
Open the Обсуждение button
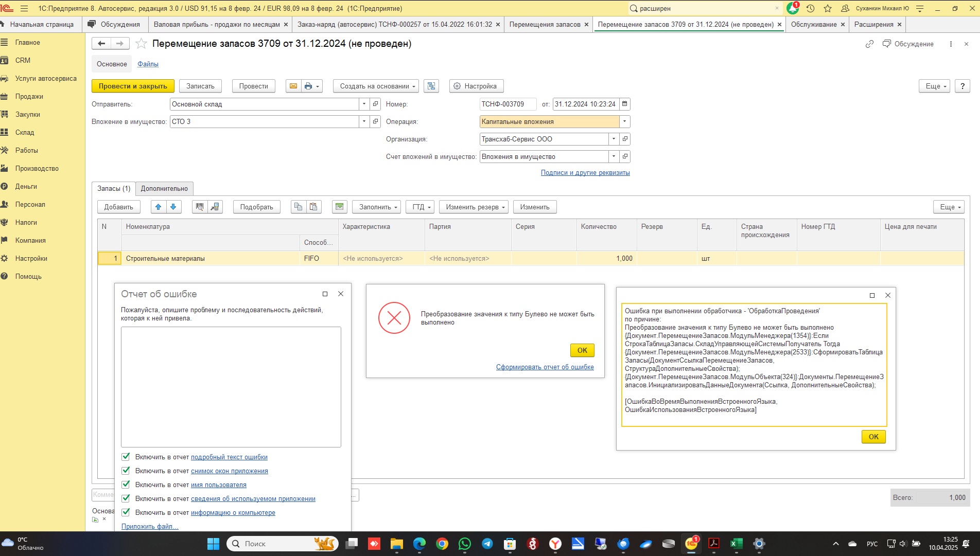click(908, 44)
